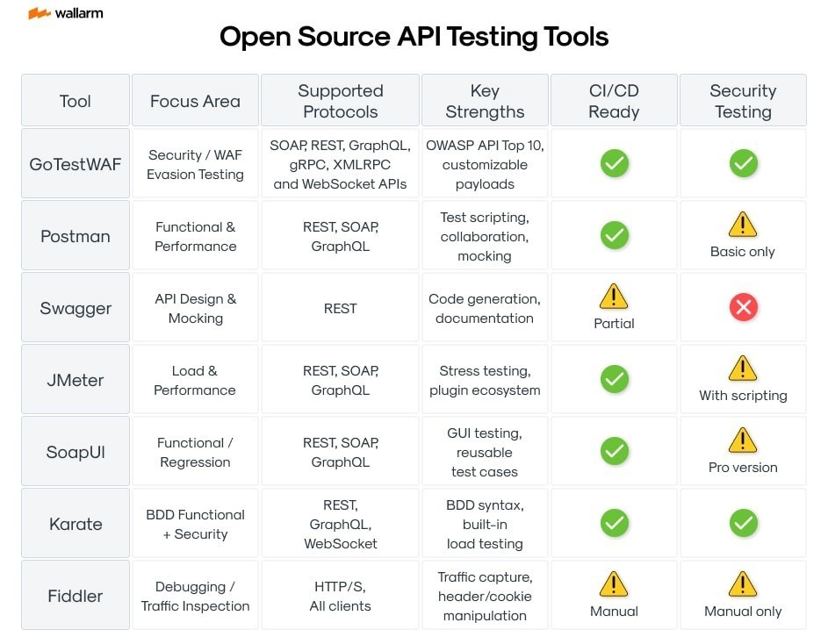This screenshot has width=828, height=644.
Task: Click SoapUI's "REST, SOAP, GraphQL" protocols cell
Action: point(341,452)
